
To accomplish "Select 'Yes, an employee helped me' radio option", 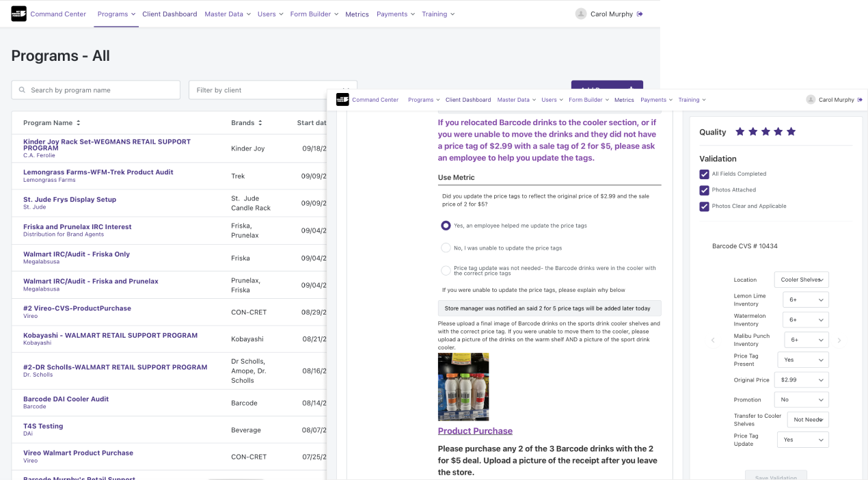I will (446, 225).
